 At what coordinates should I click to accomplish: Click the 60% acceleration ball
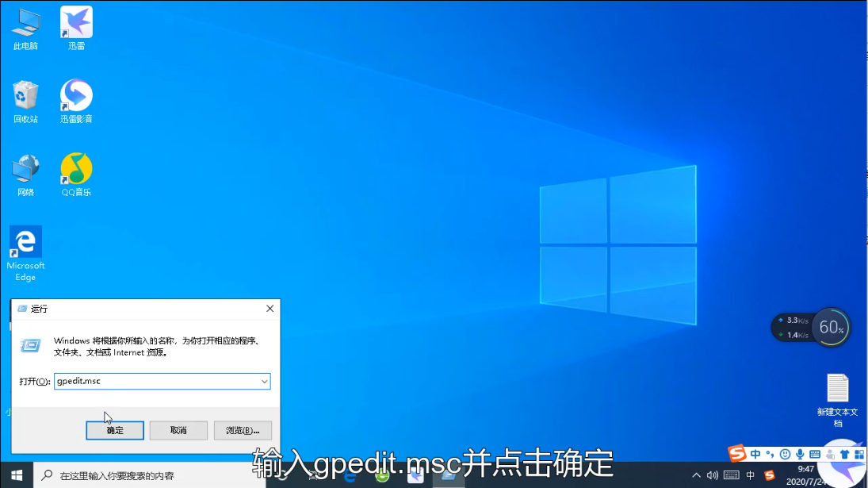(831, 326)
